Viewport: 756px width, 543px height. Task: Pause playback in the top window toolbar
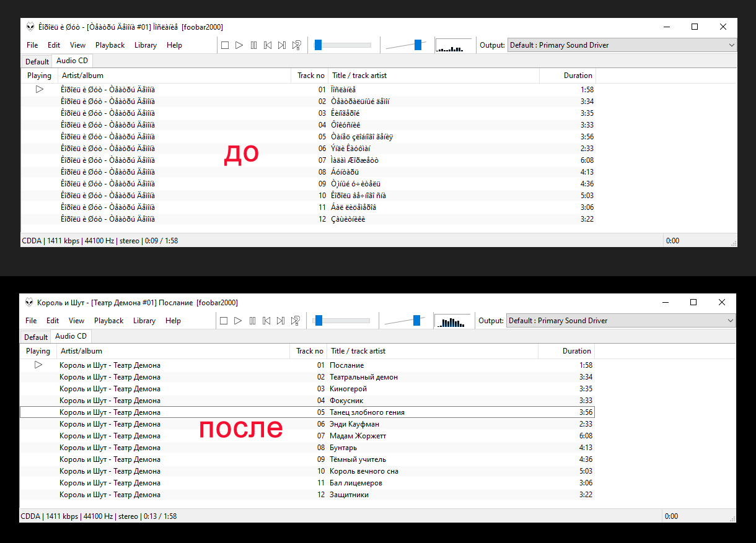tap(253, 45)
